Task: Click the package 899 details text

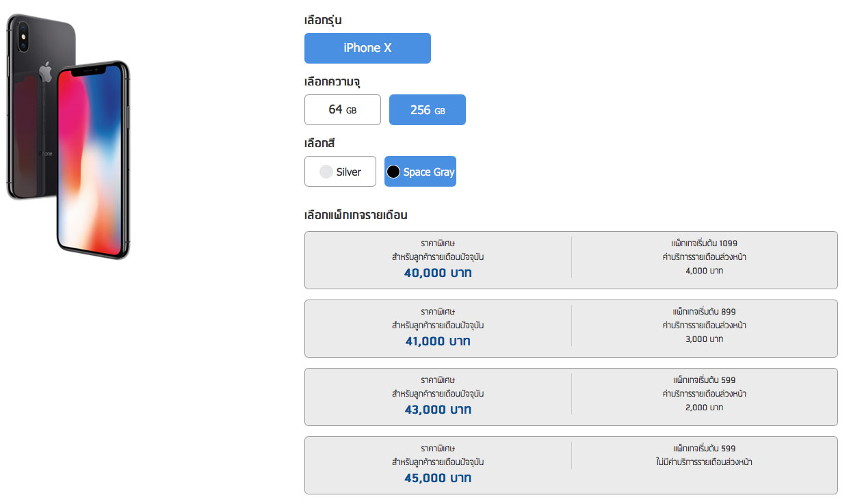Action: (x=704, y=326)
